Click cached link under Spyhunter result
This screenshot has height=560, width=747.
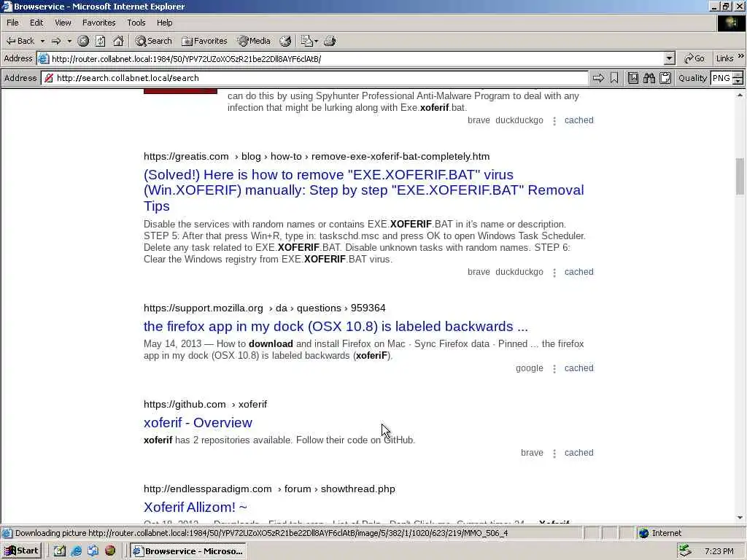pyautogui.click(x=578, y=120)
